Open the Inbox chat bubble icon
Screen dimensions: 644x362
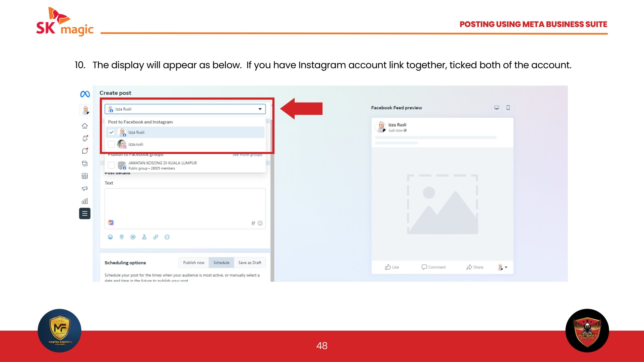pos(85,151)
